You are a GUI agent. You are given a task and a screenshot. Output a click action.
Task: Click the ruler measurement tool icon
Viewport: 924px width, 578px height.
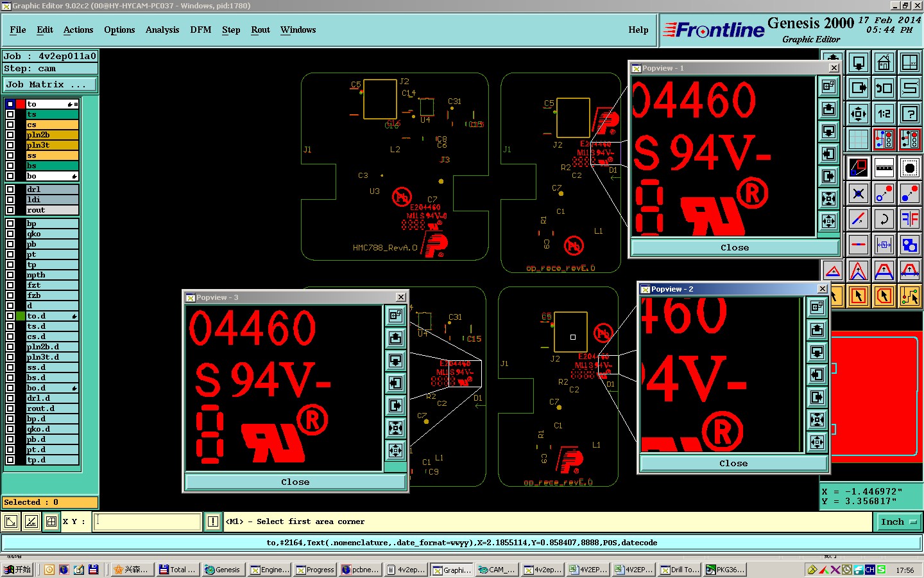point(884,168)
